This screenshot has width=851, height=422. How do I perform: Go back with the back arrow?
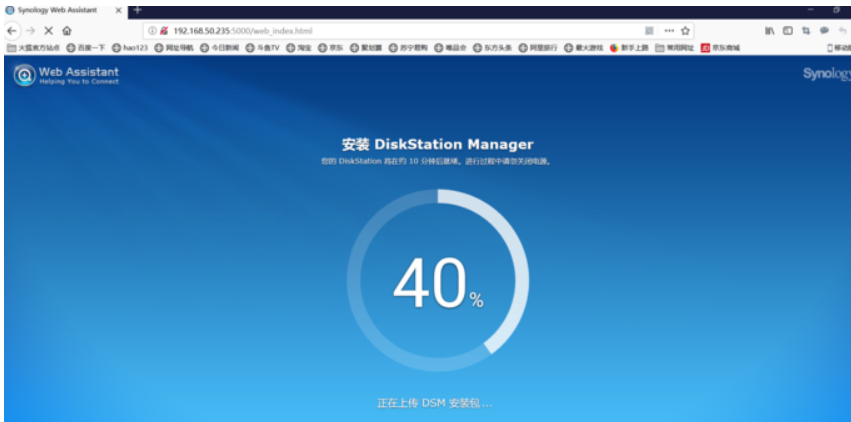11,31
